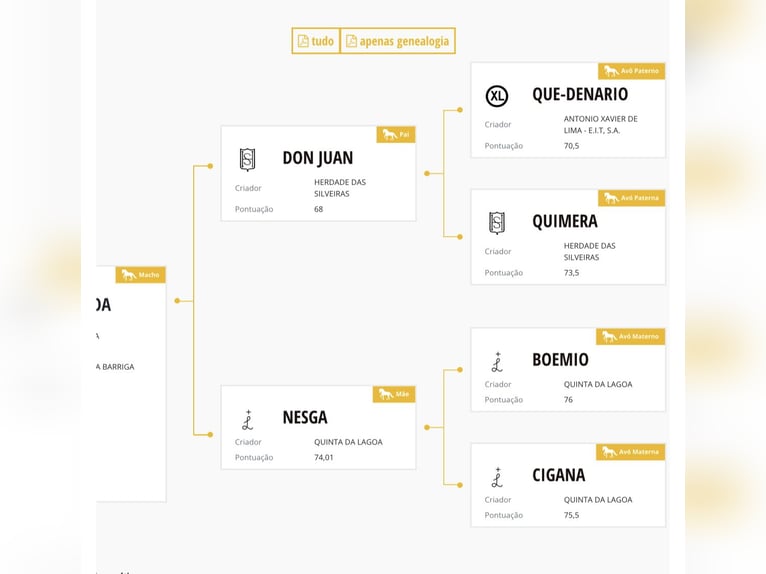The height and width of the screenshot is (574, 766).
Task: Open the QUIMERA horse name
Action: 565,222
